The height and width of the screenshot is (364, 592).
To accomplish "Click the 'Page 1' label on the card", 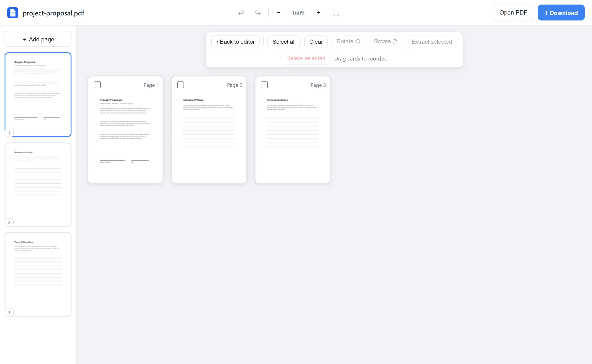I will [x=151, y=85].
